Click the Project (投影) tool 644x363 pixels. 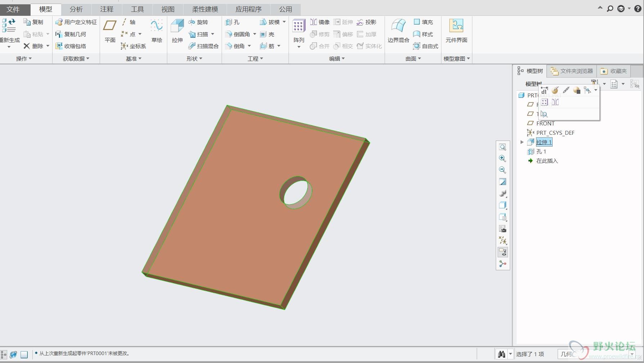366,22
